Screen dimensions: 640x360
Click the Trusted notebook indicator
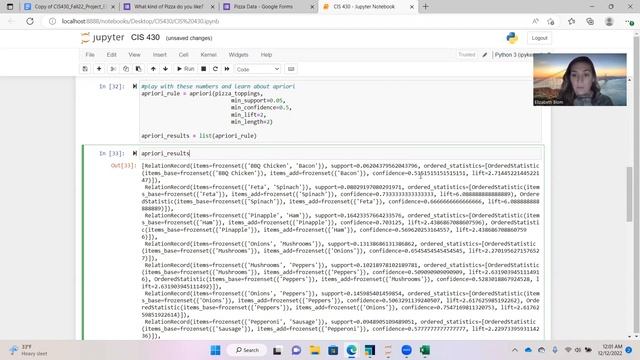click(x=467, y=55)
